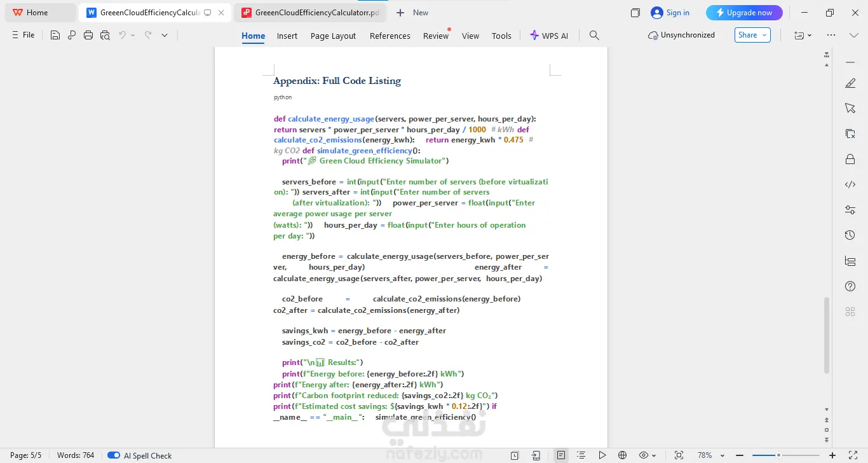Open the search magnifier icon
Image resolution: width=868 pixels, height=463 pixels.
coord(594,36)
